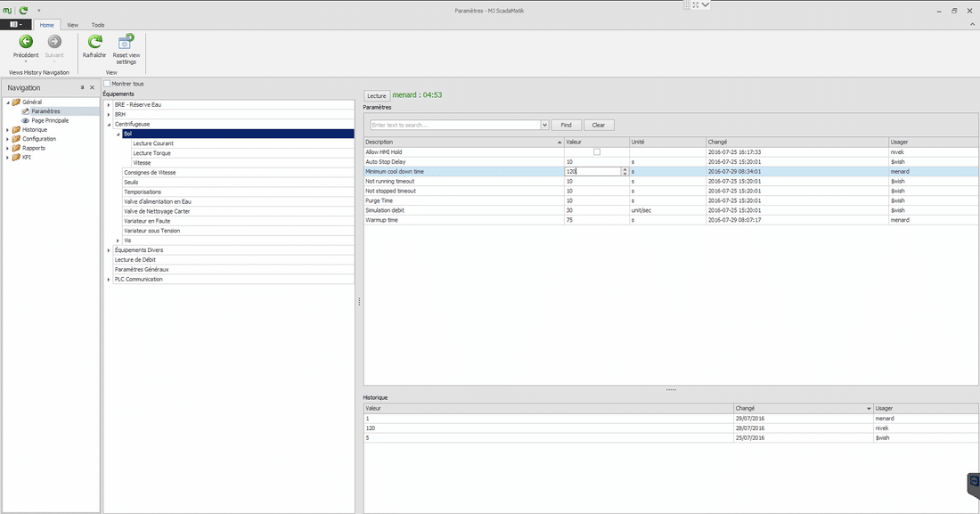The width and height of the screenshot is (980, 514).
Task: Enable the Montrer tous checkbox
Action: tap(107, 84)
